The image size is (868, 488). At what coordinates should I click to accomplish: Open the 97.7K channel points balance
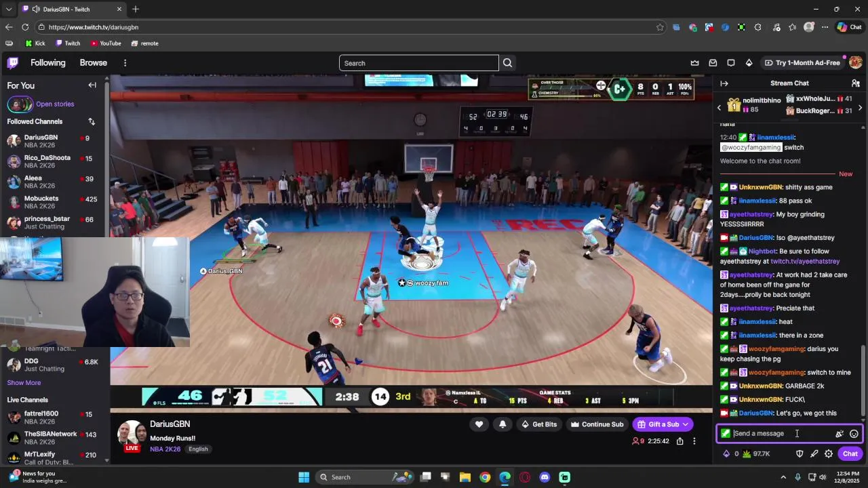click(756, 454)
